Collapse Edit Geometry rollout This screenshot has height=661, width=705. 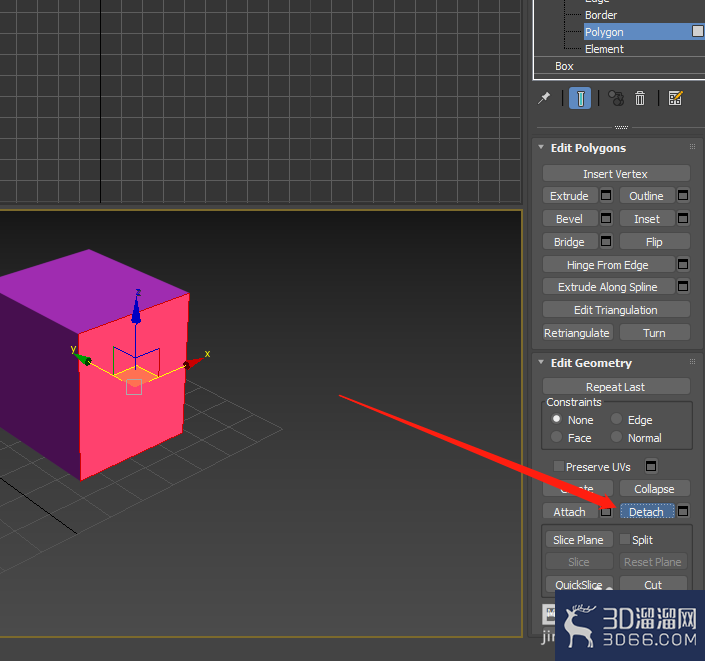541,362
